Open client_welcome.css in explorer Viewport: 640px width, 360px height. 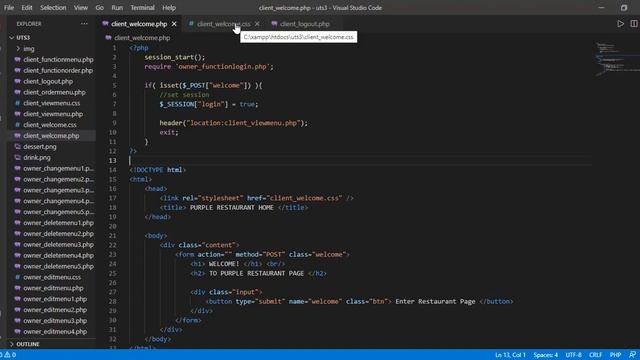tap(50, 125)
